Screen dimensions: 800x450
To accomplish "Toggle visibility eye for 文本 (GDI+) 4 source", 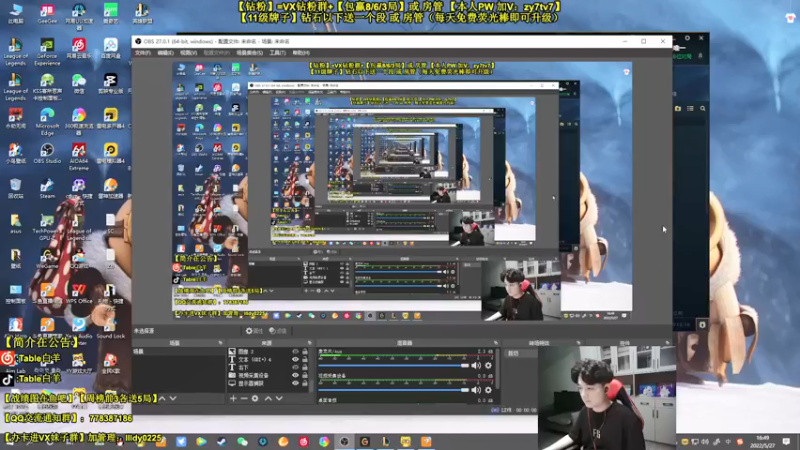I will [295, 359].
